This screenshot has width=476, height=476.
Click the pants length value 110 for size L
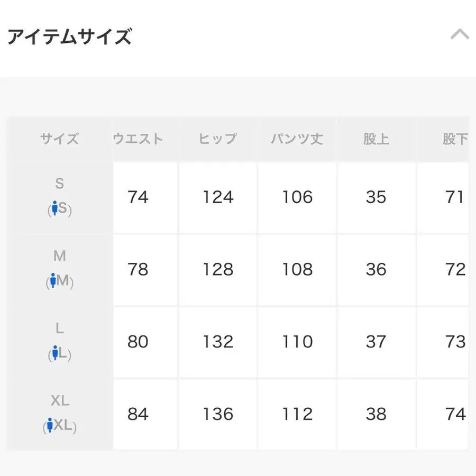tap(297, 342)
